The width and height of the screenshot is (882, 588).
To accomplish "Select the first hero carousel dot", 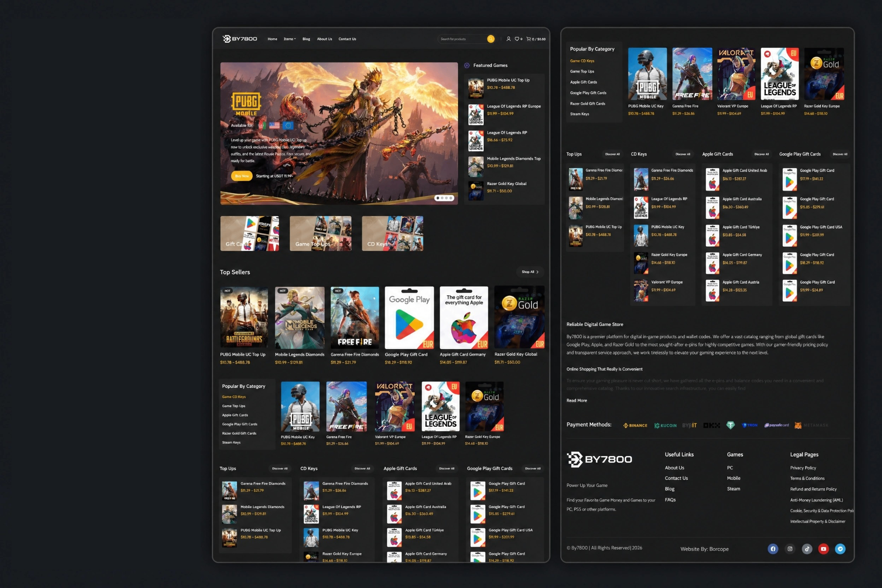I will tap(438, 198).
